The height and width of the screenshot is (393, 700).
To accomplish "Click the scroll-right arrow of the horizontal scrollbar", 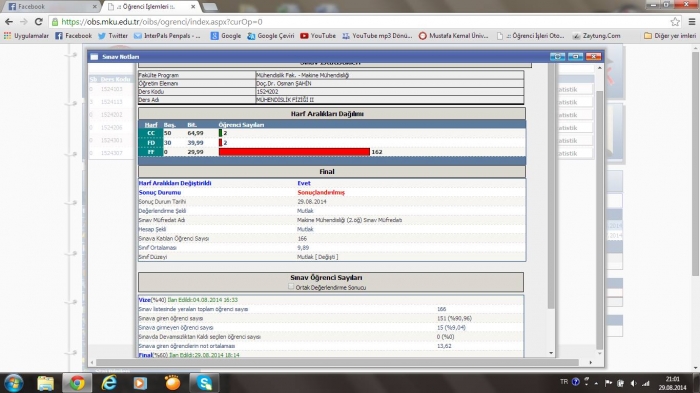I will click(x=590, y=363).
